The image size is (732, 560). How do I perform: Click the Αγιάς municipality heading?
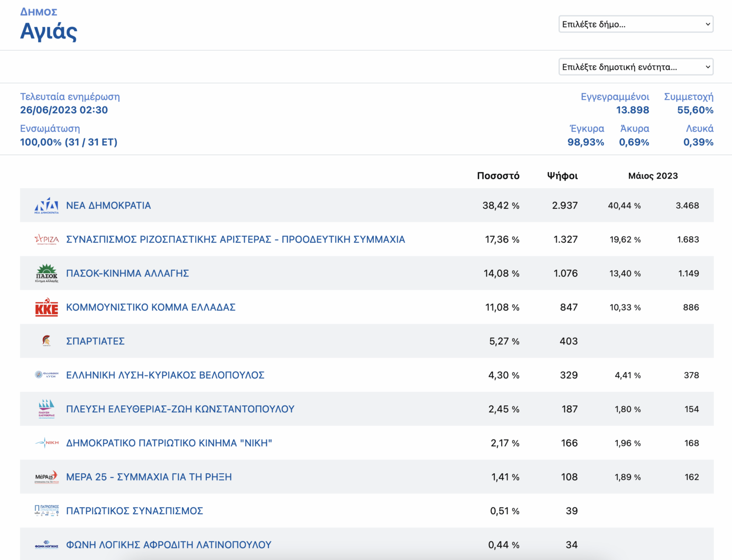coord(48,32)
